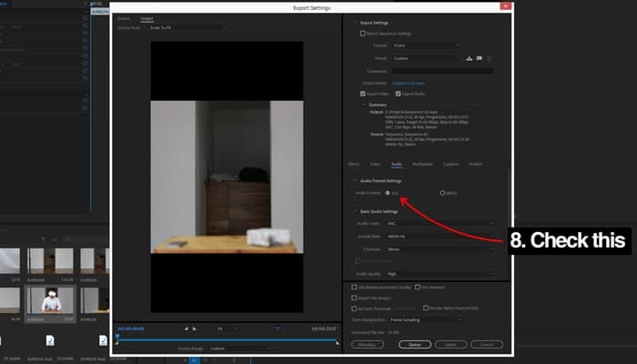
Task: Click the Cancel button
Action: [x=487, y=344]
